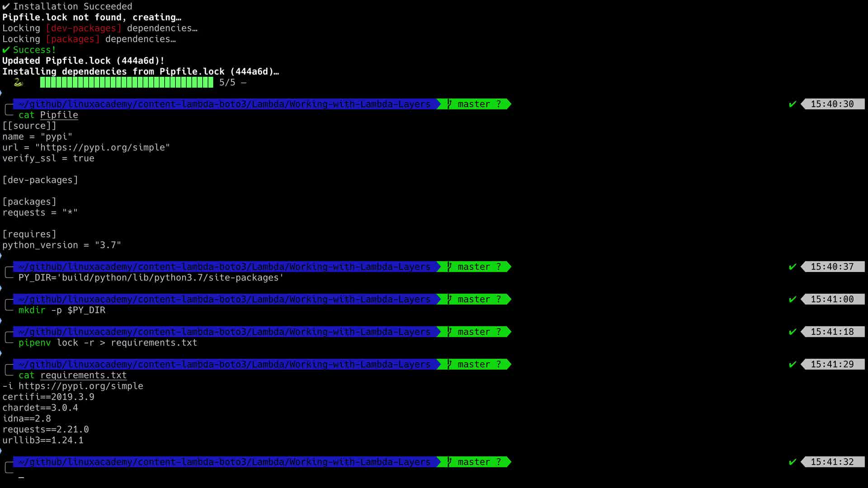
Task: Click the requests==2.21.0 line
Action: pyautogui.click(x=45, y=430)
